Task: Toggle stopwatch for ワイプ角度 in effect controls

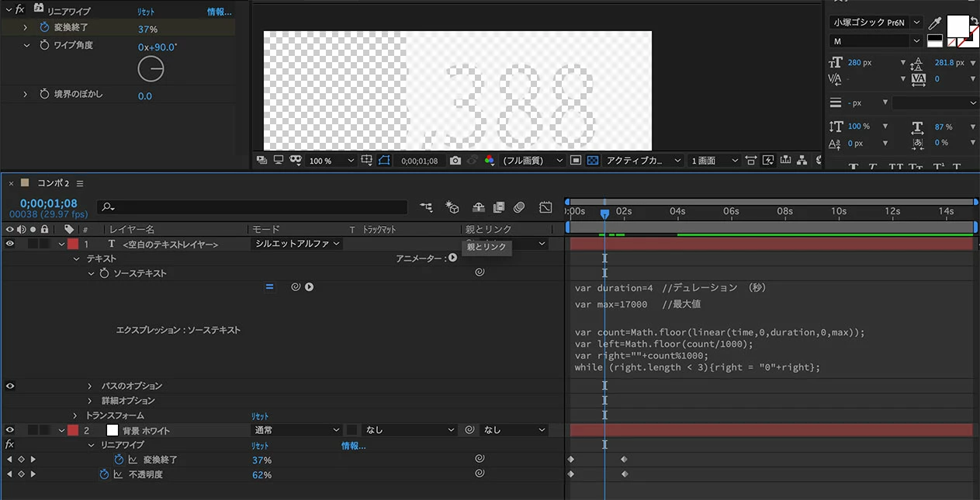Action: pyautogui.click(x=44, y=46)
